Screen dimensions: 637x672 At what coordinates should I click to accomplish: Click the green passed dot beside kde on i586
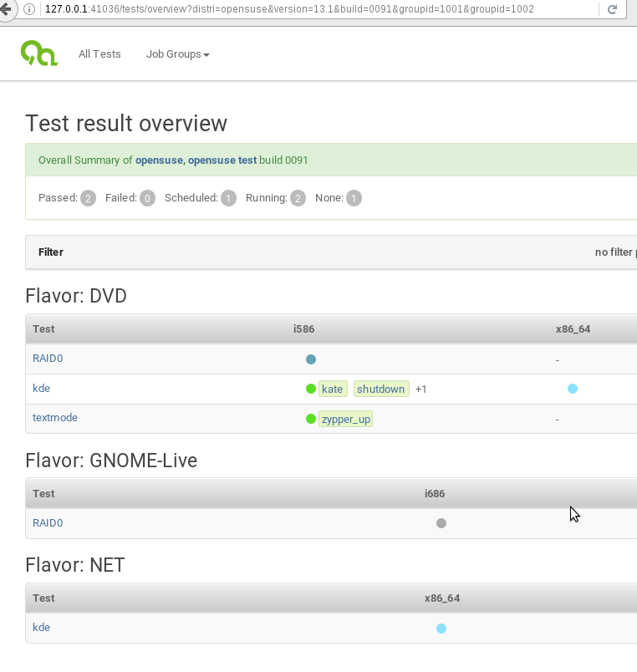pyautogui.click(x=310, y=389)
